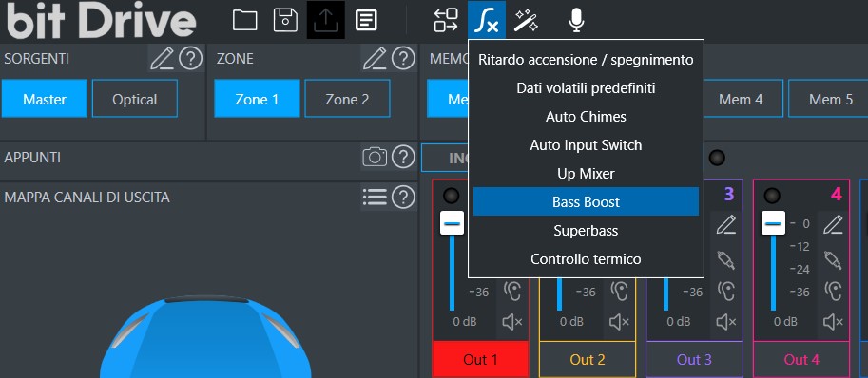This screenshot has width=868, height=378.
Task: Select the Mem 4 memory button
Action: tap(741, 99)
